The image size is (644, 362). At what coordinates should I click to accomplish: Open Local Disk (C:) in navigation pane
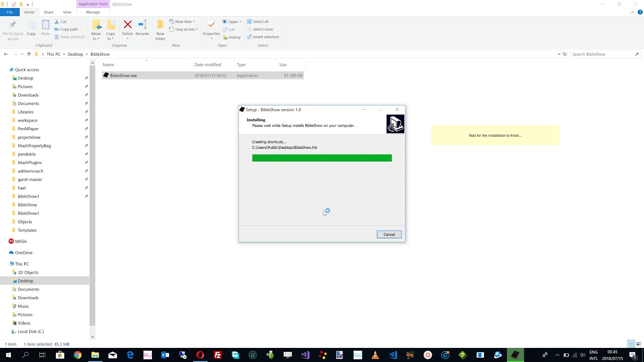click(31, 332)
